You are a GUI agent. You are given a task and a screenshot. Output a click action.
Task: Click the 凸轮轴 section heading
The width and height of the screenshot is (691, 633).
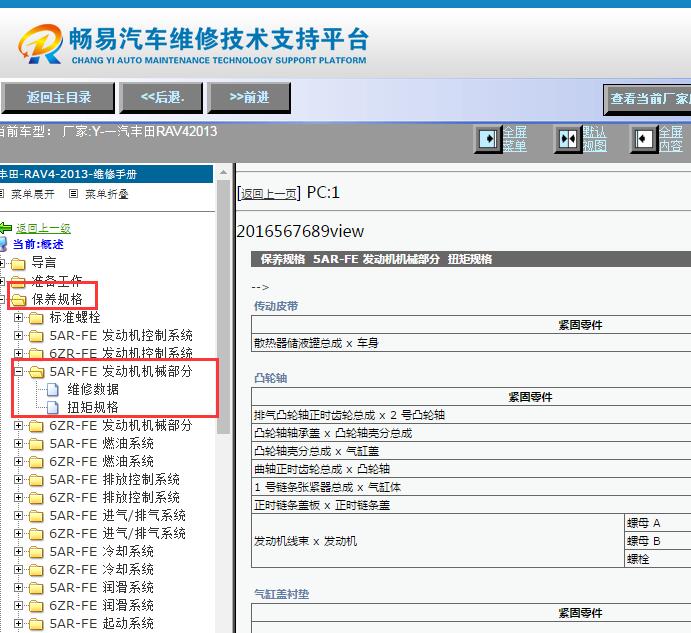click(271, 378)
